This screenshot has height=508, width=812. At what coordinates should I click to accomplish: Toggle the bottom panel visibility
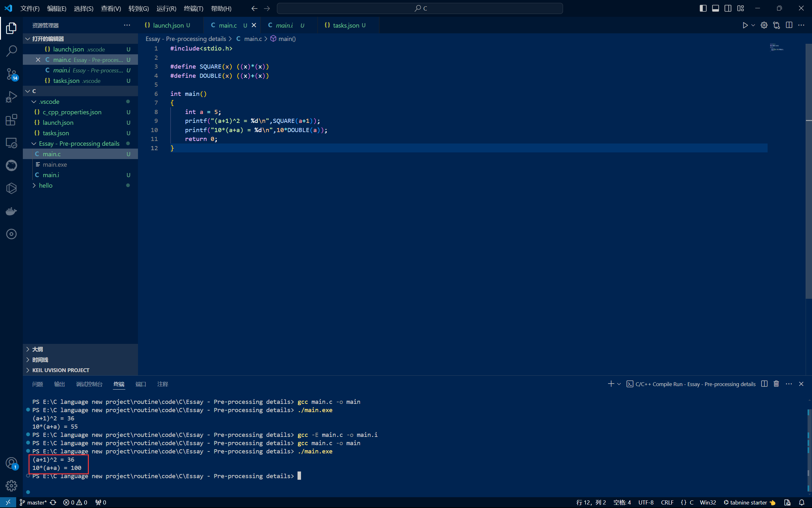click(x=715, y=8)
